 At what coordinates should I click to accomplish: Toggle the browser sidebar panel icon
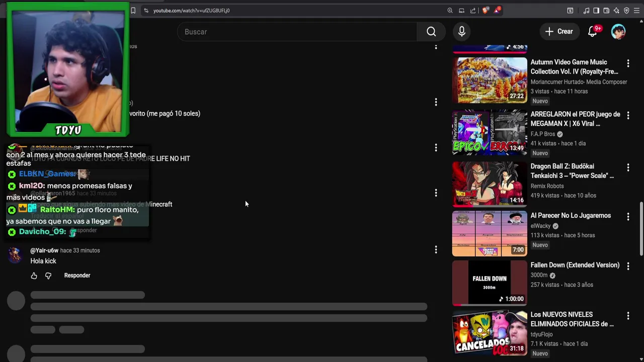coord(596,11)
